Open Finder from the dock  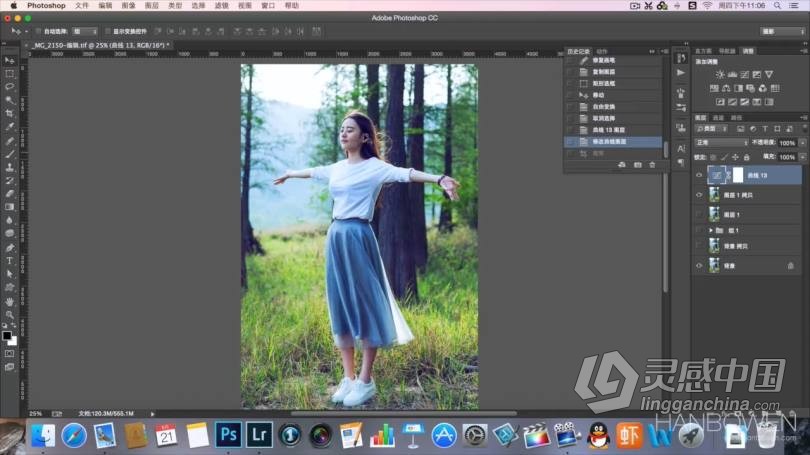(x=43, y=435)
